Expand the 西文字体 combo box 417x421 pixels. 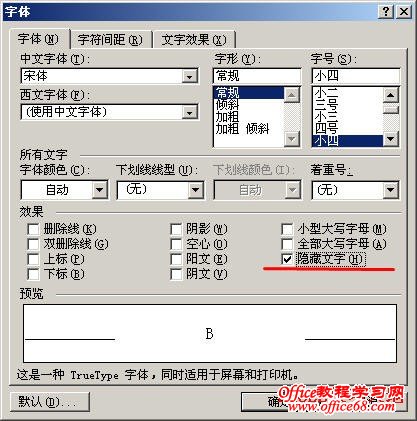coord(189,112)
